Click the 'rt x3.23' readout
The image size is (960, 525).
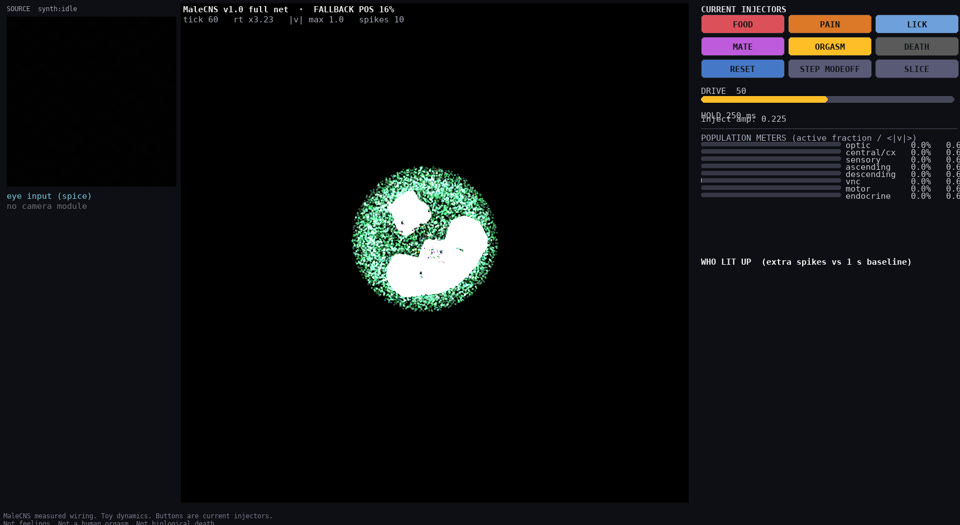point(253,20)
